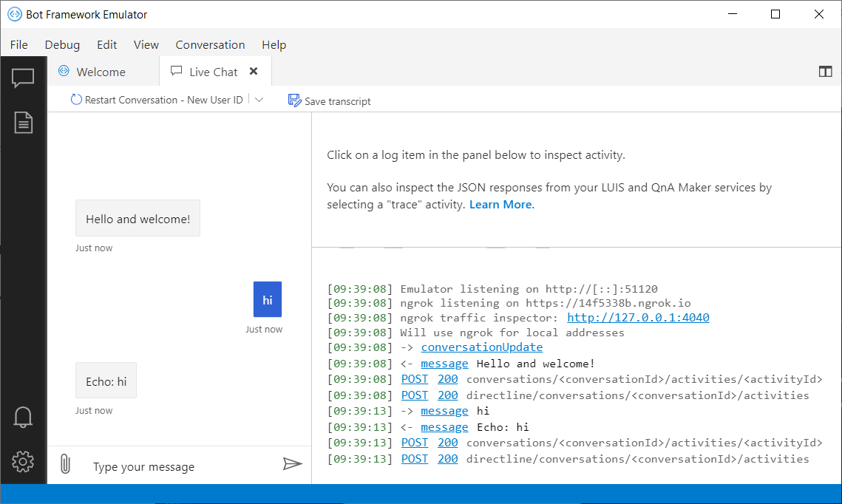Open the Conversation menu
The height and width of the screenshot is (504, 842).
(210, 44)
